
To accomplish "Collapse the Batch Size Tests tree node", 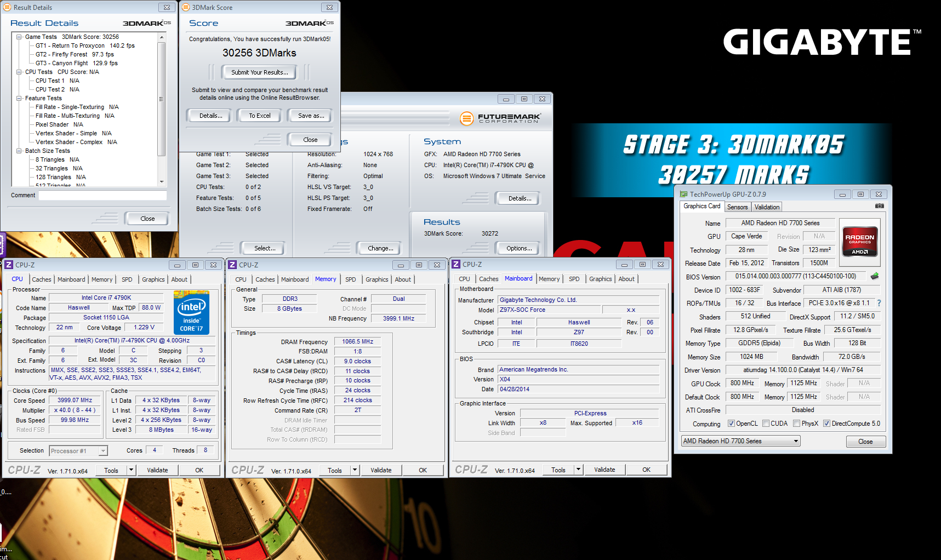I will coord(19,151).
